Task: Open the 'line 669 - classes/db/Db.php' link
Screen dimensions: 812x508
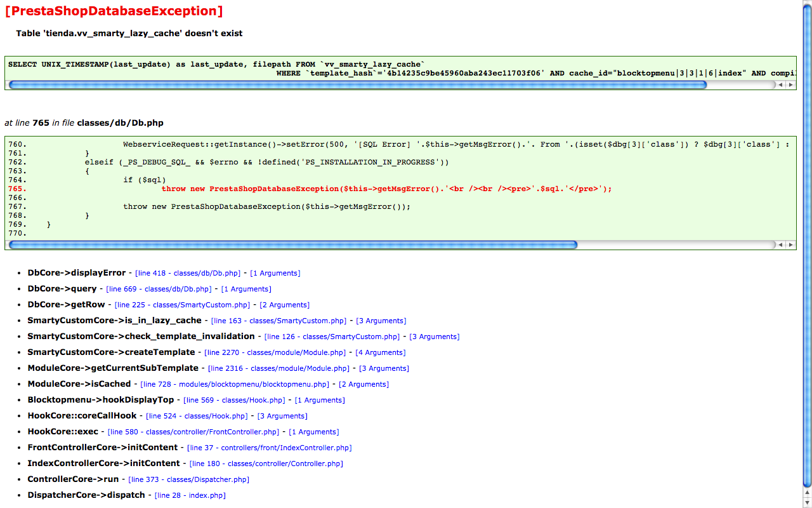Action: pos(159,289)
